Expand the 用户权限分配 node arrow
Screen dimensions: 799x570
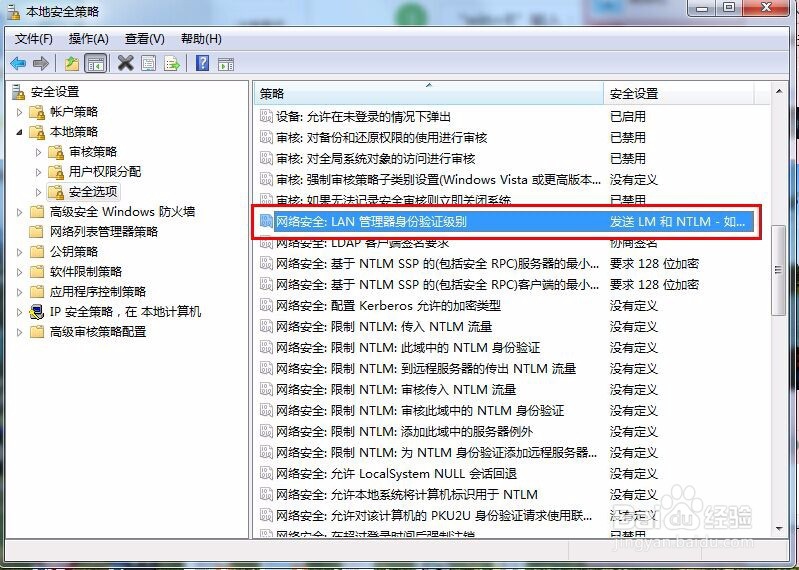tap(38, 172)
